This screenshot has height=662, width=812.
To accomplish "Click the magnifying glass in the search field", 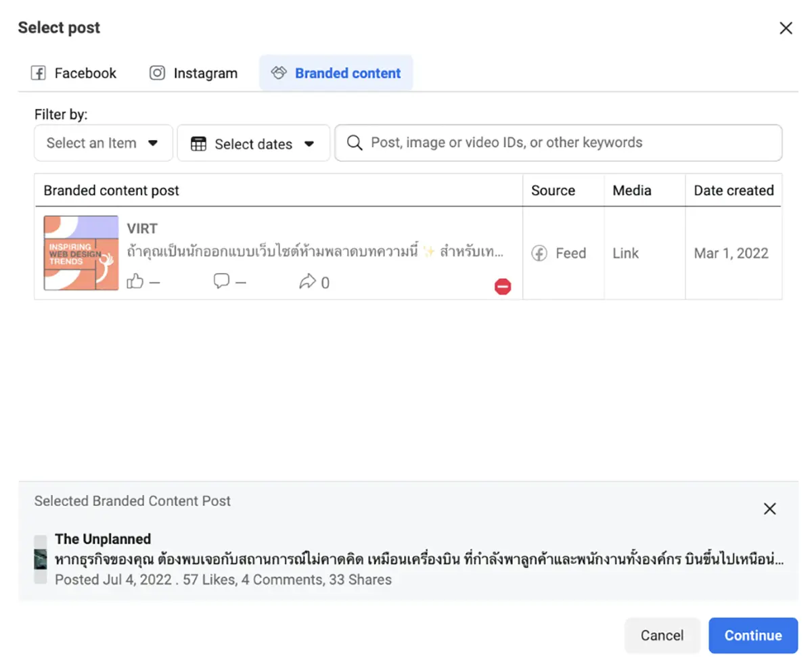I will point(355,142).
